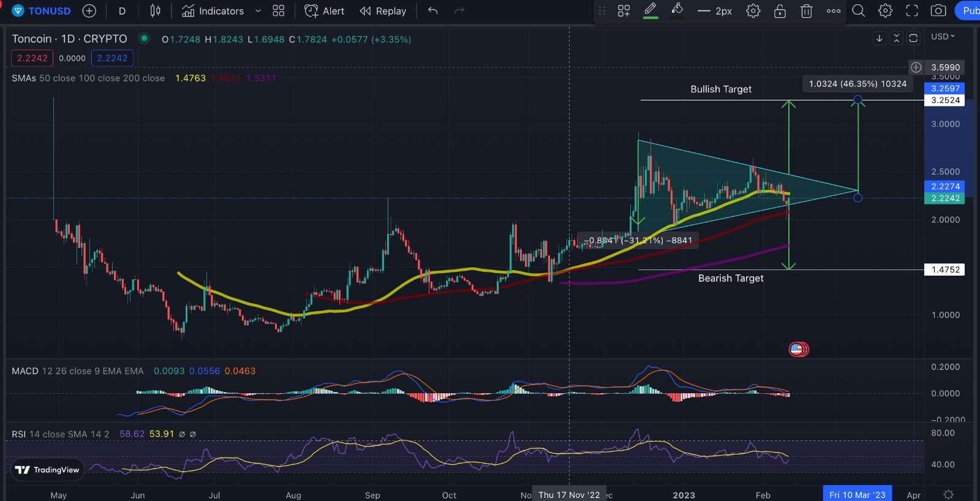Delete the drawing with the trash icon
Image resolution: width=980 pixels, height=501 pixels.
[x=807, y=11]
